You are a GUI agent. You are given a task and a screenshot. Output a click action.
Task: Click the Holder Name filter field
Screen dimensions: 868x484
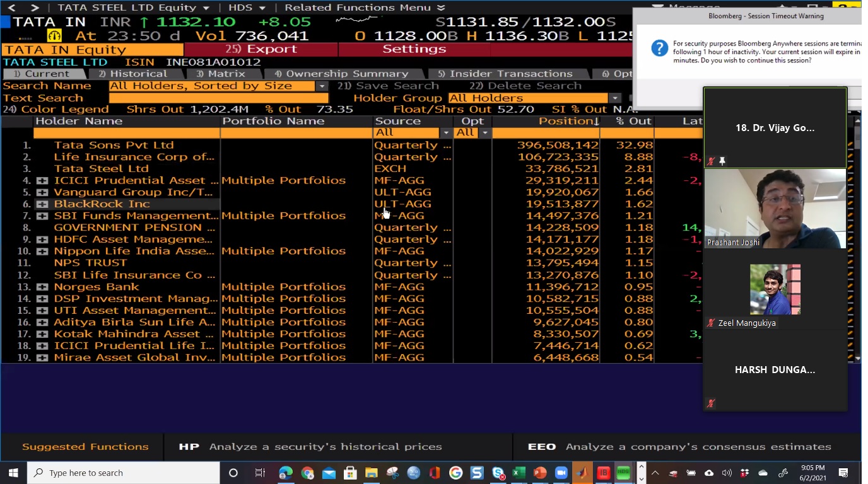point(127,133)
